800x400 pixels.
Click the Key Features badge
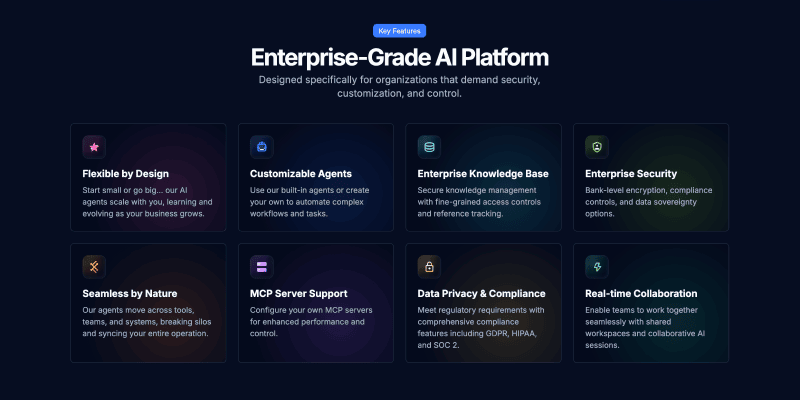coord(399,31)
